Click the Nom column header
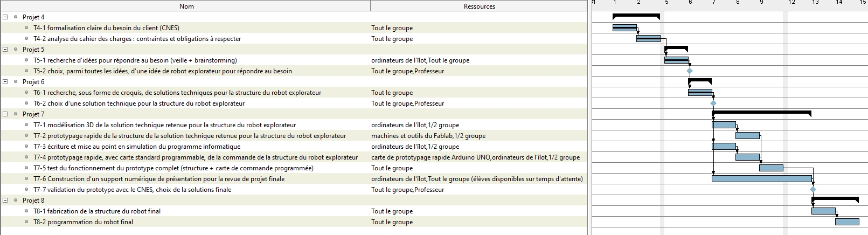Image resolution: width=868 pixels, height=235 pixels. pyautogui.click(x=186, y=6)
